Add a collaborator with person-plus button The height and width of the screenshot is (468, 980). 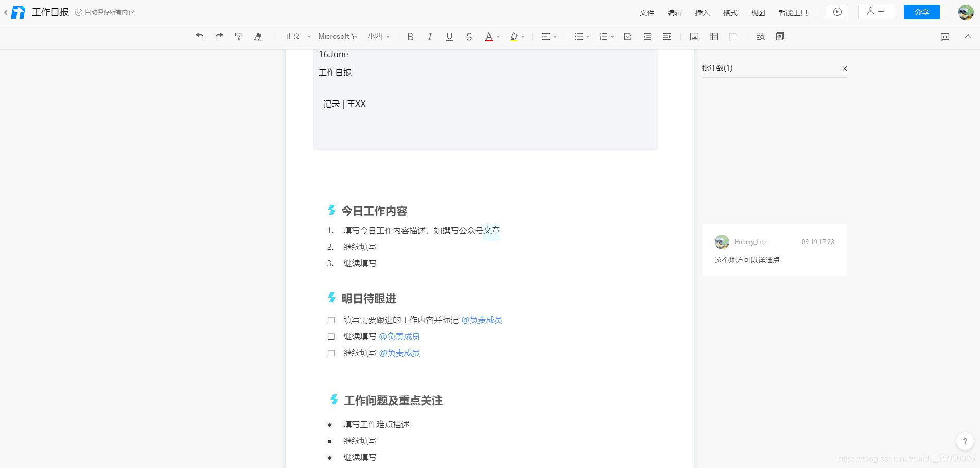tap(876, 12)
